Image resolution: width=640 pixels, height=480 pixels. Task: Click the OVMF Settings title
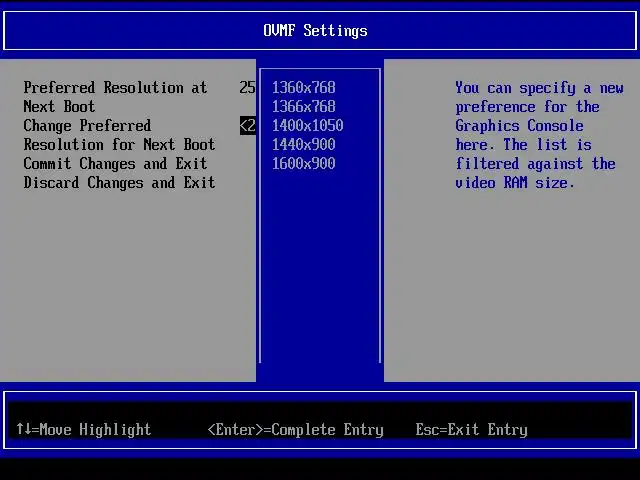click(316, 31)
